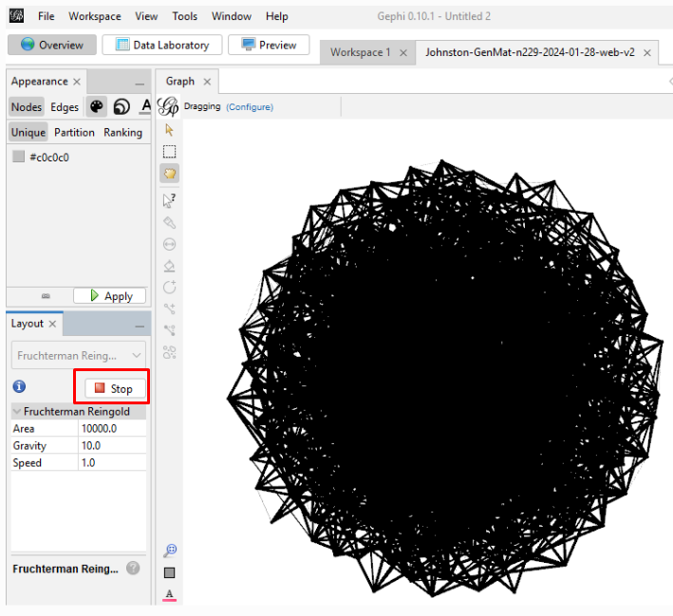673x616 pixels.
Task: Open the layout algorithm dropdown
Action: (79, 355)
